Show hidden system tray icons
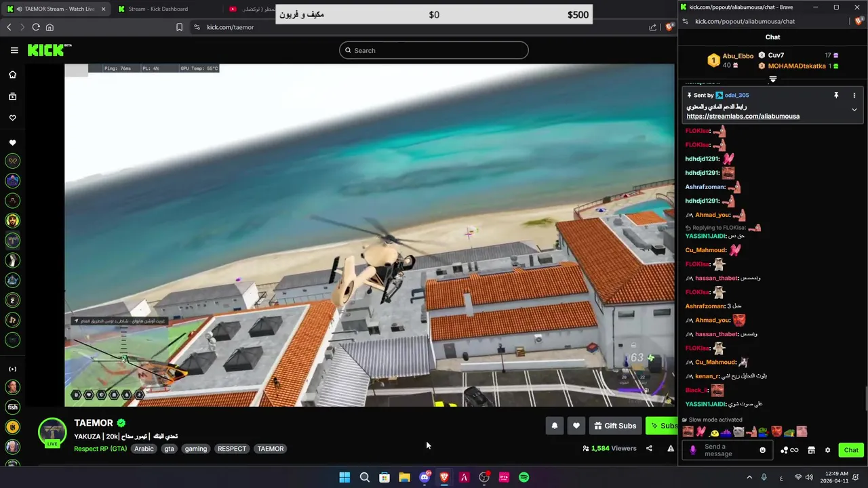This screenshot has width=868, height=488. 749,477
